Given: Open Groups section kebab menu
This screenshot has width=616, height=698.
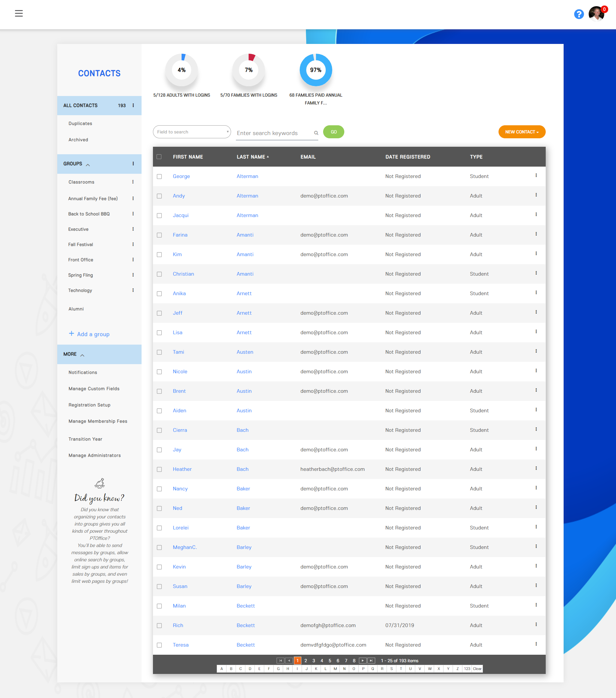Looking at the screenshot, I should click(x=133, y=164).
